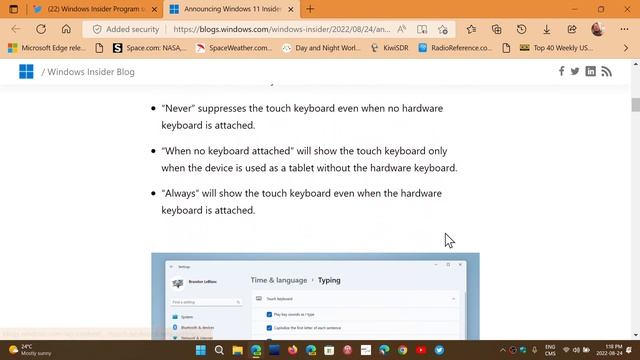Open browsing History
This screenshot has width=640, height=360.
click(x=521, y=29)
